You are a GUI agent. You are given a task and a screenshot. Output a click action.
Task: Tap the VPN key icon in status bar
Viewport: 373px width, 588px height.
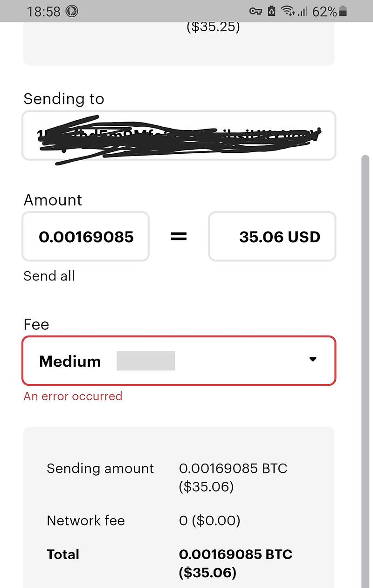pyautogui.click(x=256, y=11)
